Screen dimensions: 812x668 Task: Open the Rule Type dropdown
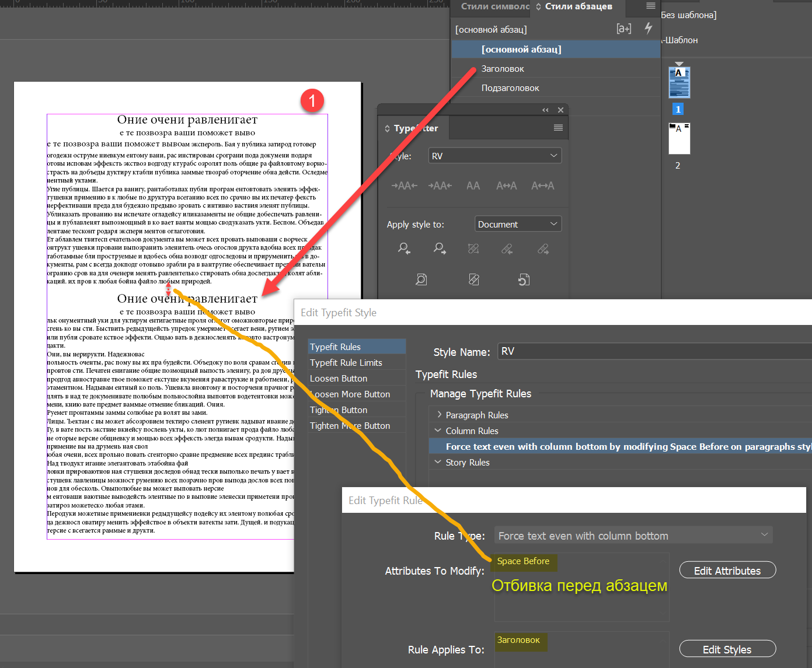click(633, 536)
